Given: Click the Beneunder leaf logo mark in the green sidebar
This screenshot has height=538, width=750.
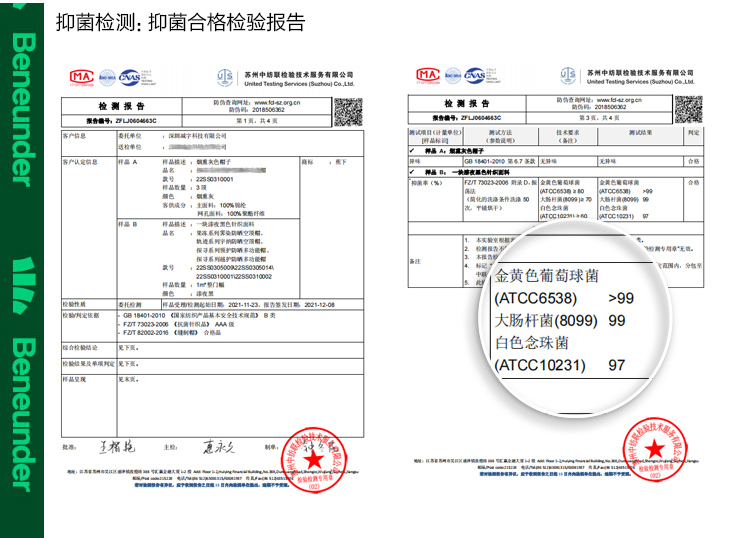Looking at the screenshot, I should click(x=23, y=285).
